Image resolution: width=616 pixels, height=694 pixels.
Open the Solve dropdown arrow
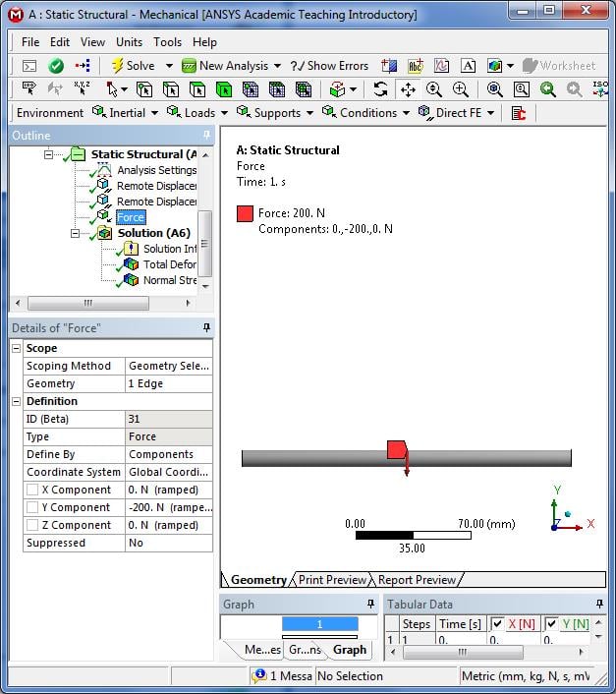click(169, 66)
